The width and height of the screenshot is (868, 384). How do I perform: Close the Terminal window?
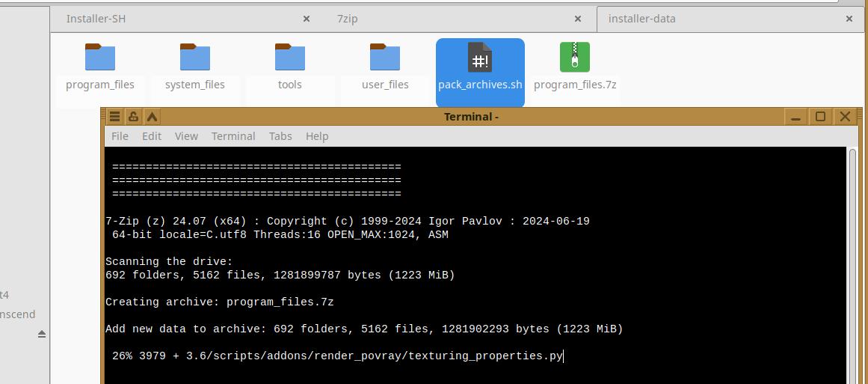pos(846,117)
